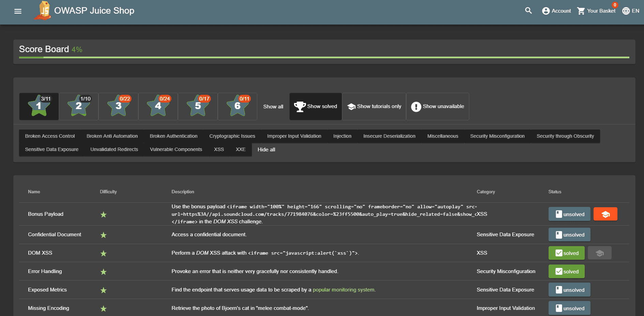Toggle the Miscellaneous category
Image resolution: width=644 pixels, height=316 pixels.
pos(443,136)
